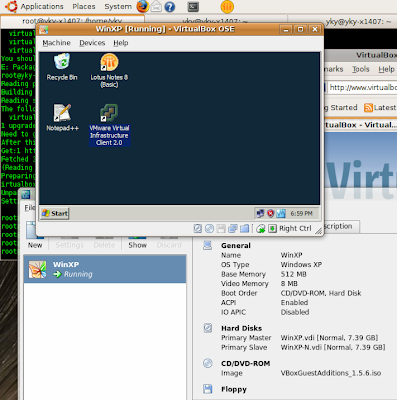Select the Notepad++ desktop shortcut
Screen dimensions: 397x400
pos(62,117)
